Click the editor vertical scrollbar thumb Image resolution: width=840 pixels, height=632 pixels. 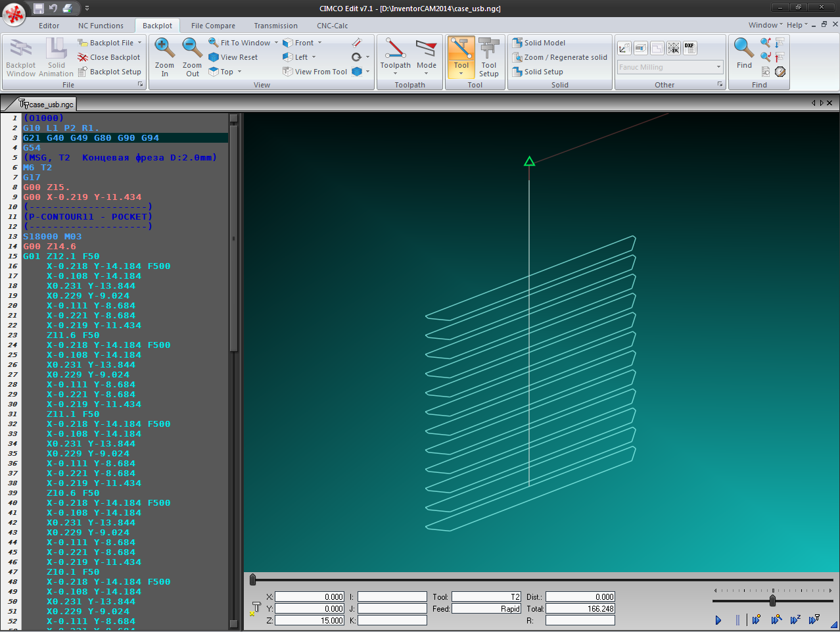(233, 237)
